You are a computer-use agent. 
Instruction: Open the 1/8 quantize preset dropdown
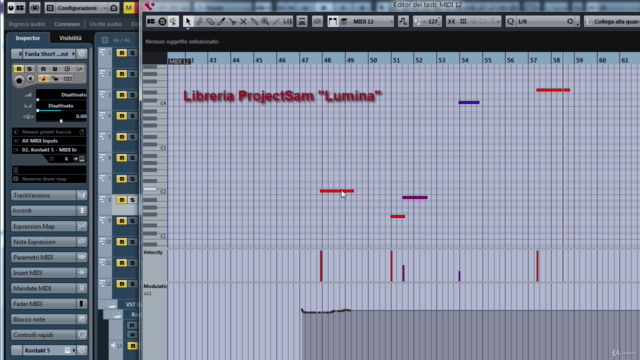click(x=545, y=22)
